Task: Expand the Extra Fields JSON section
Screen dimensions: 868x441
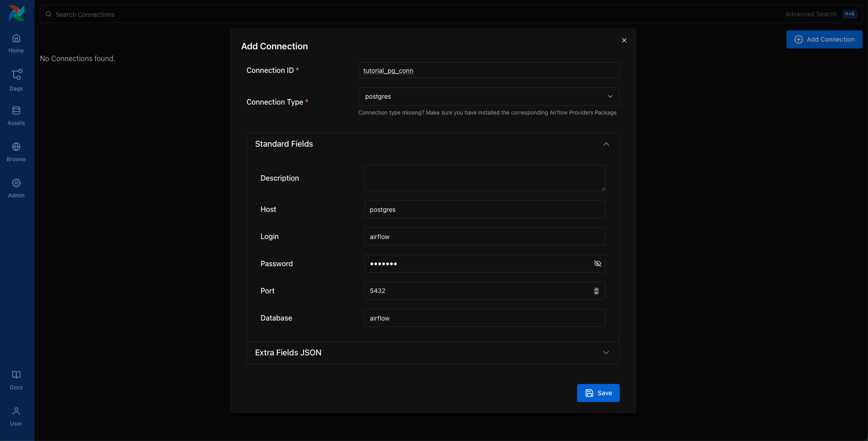Action: tap(606, 353)
